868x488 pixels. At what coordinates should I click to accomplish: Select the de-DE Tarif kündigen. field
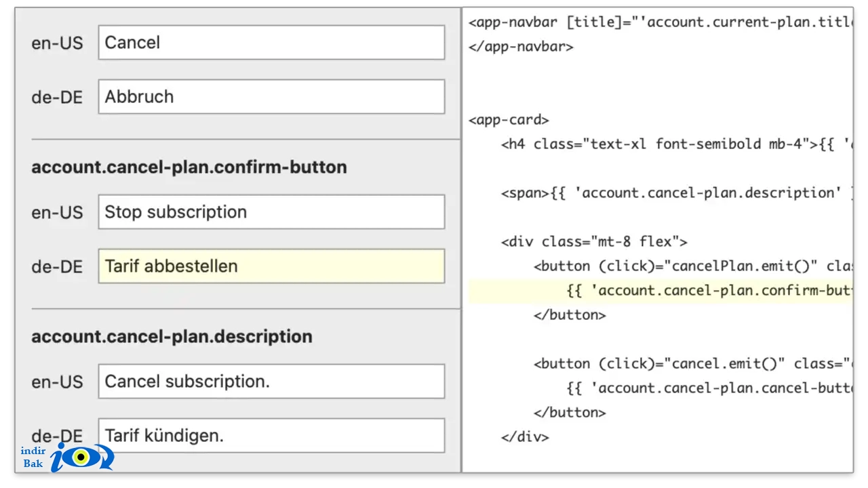click(x=271, y=436)
